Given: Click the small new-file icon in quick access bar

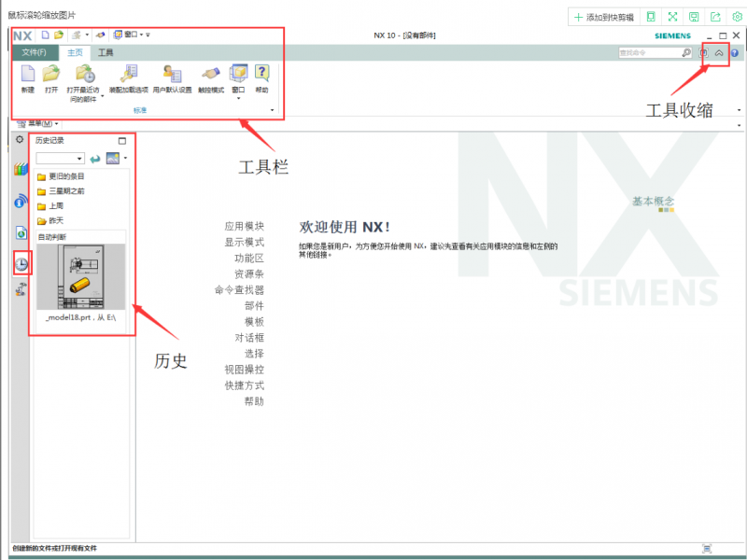Looking at the screenshot, I should pos(45,35).
